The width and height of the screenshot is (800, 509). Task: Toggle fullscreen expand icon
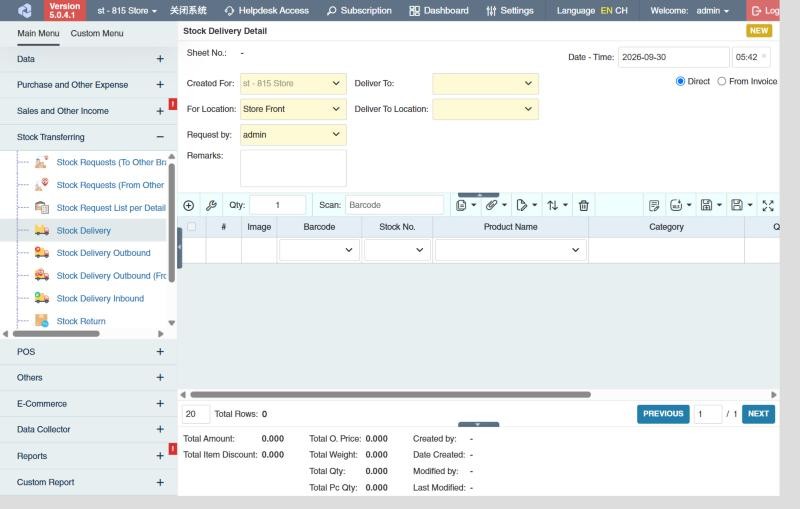[768, 206]
